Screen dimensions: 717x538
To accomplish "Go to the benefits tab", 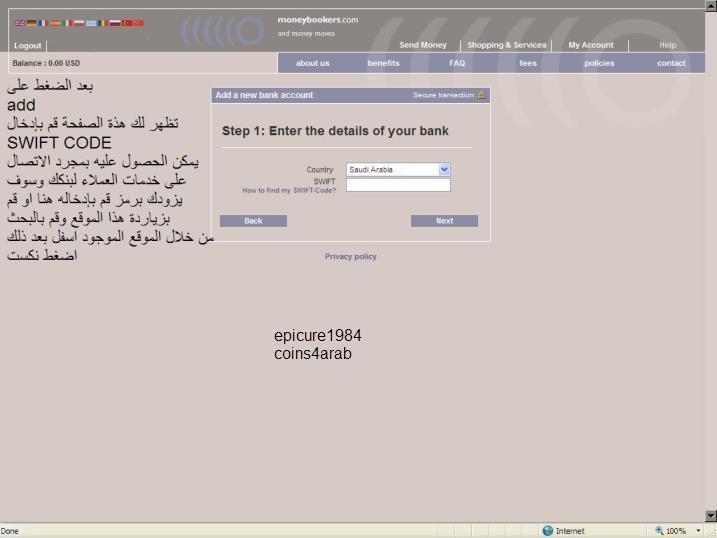I will tap(383, 63).
